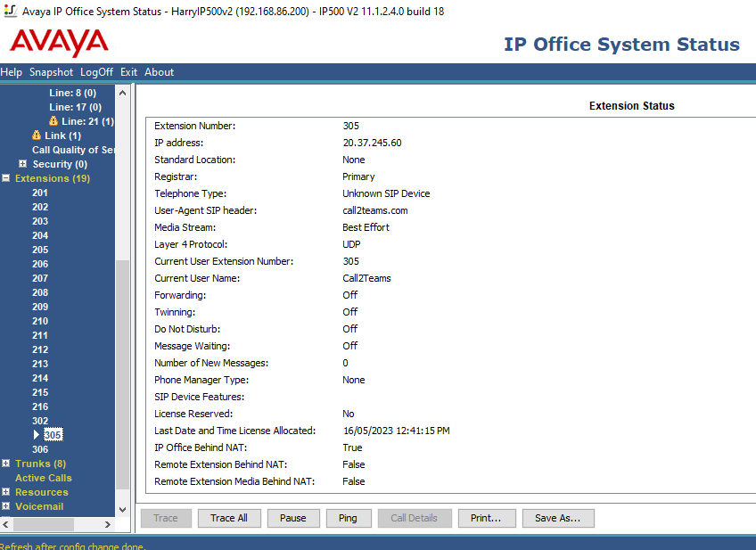Click the Exit menu item

click(128, 72)
